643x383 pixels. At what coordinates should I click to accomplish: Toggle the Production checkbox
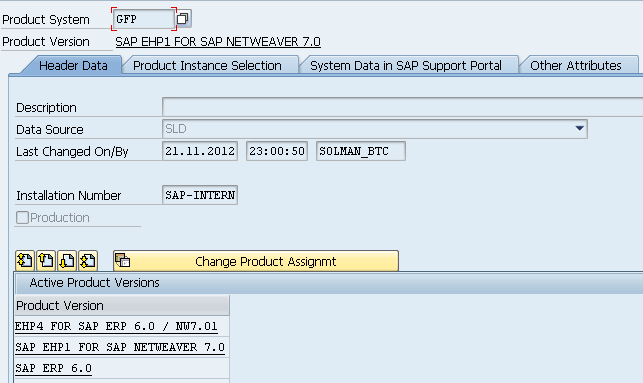[x=22, y=217]
